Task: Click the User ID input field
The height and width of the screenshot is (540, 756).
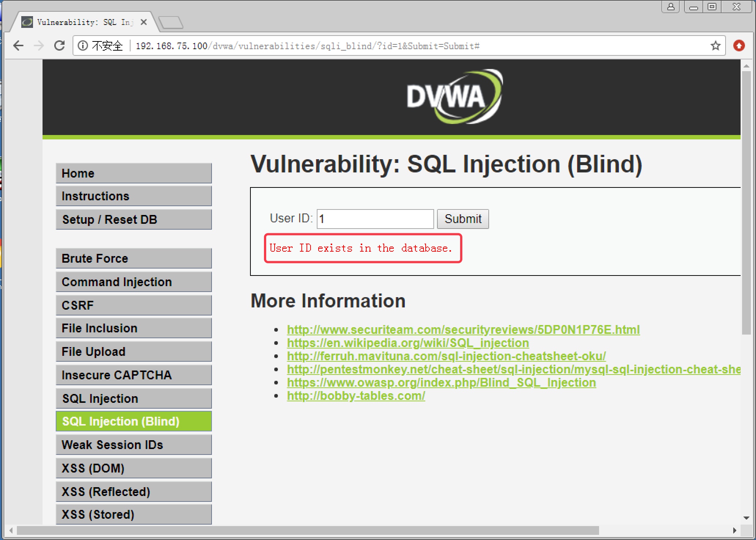Action: point(375,219)
